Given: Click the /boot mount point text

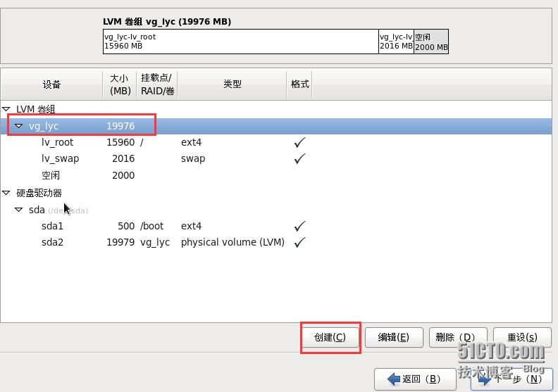Looking at the screenshot, I should pyautogui.click(x=152, y=226).
